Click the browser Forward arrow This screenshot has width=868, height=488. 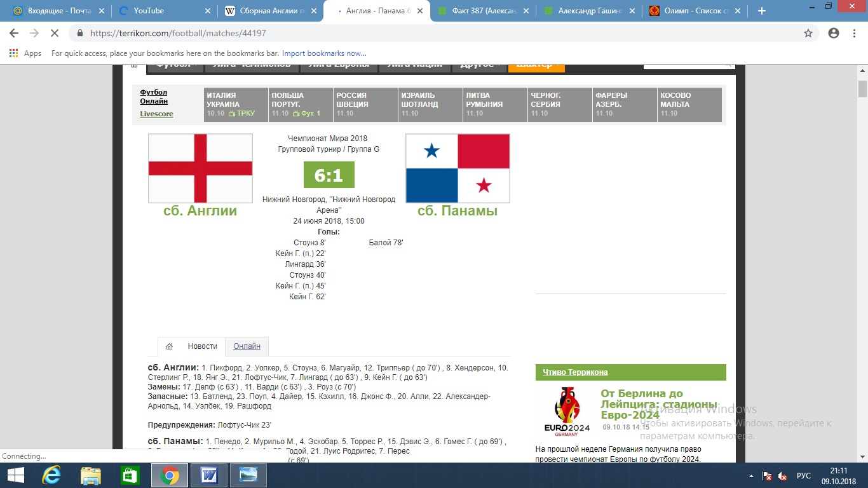click(x=34, y=33)
